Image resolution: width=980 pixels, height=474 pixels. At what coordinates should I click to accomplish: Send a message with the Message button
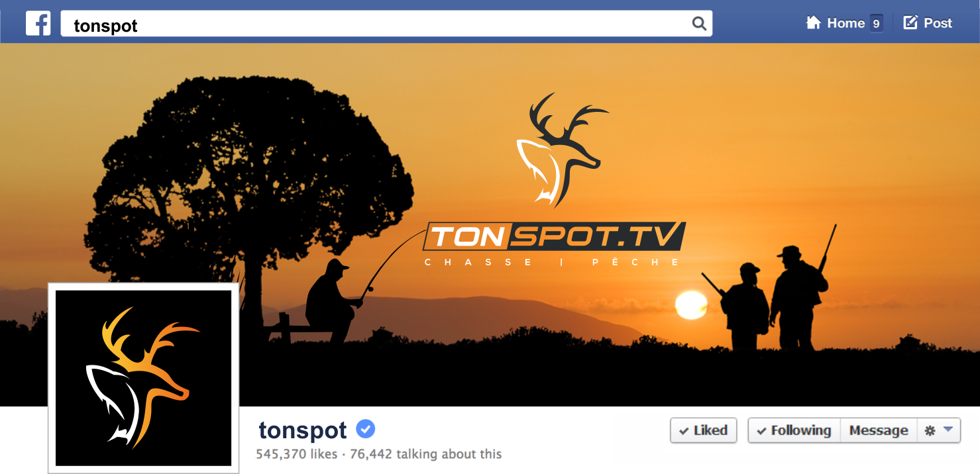[x=879, y=430]
